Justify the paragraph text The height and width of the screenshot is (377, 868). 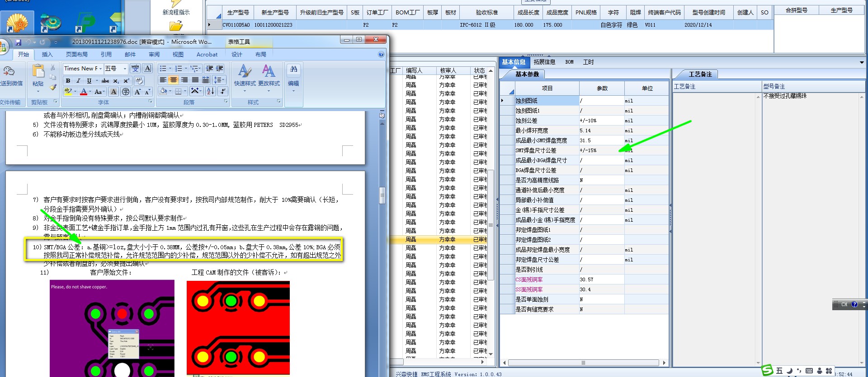[x=195, y=80]
